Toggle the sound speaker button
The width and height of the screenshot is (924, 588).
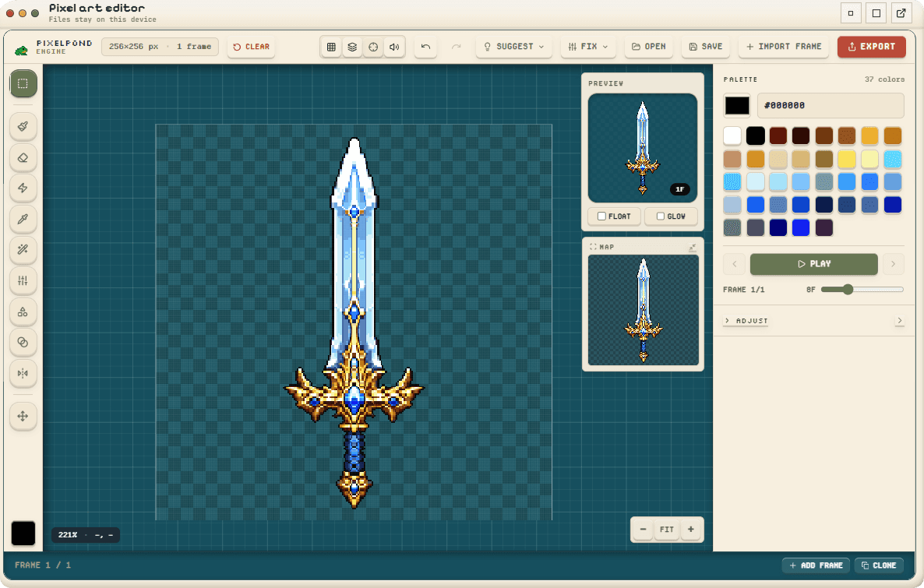coord(394,47)
